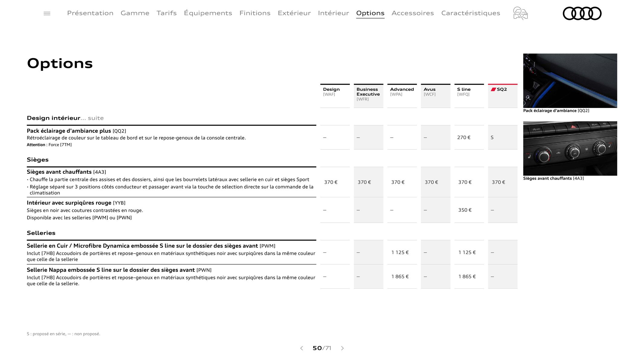
Task: Click the S value in SQ2 column
Action: [492, 138]
